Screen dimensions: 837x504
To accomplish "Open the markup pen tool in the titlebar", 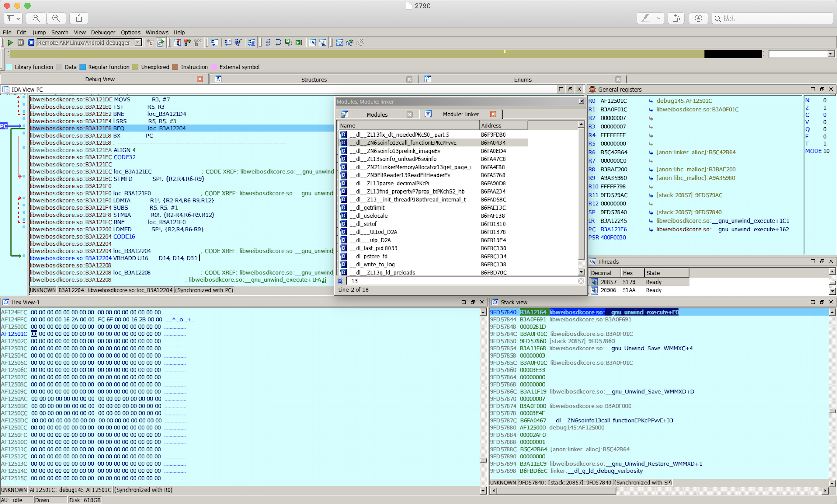I will coord(645,18).
